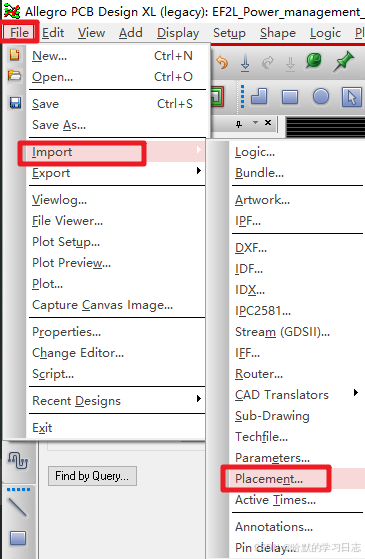Click the green pushpin icon
Viewport: 365px width, 559px height.
click(343, 61)
